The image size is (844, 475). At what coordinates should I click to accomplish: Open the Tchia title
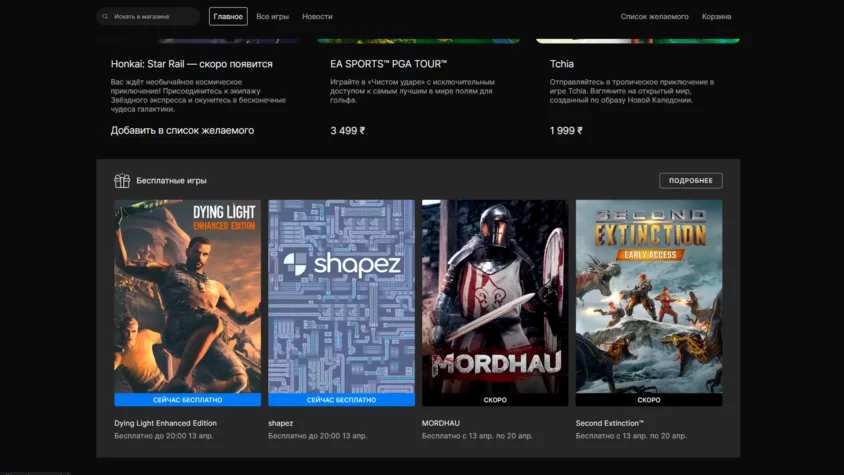point(561,64)
